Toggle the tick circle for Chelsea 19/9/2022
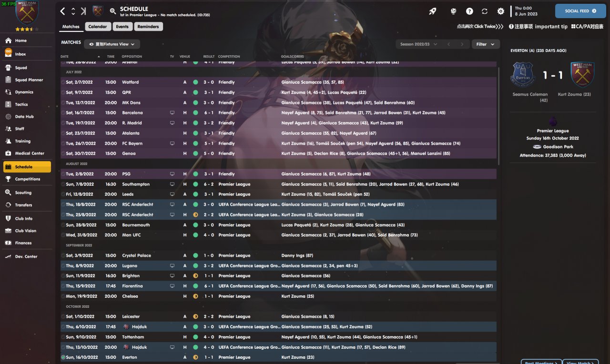Viewport: 610px width, 364px height. tap(63, 296)
